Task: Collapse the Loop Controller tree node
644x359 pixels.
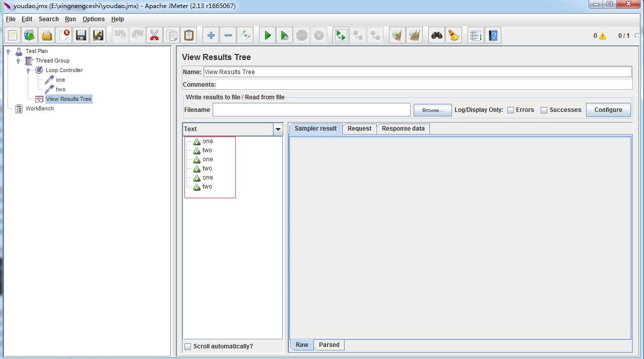Action: (x=29, y=71)
